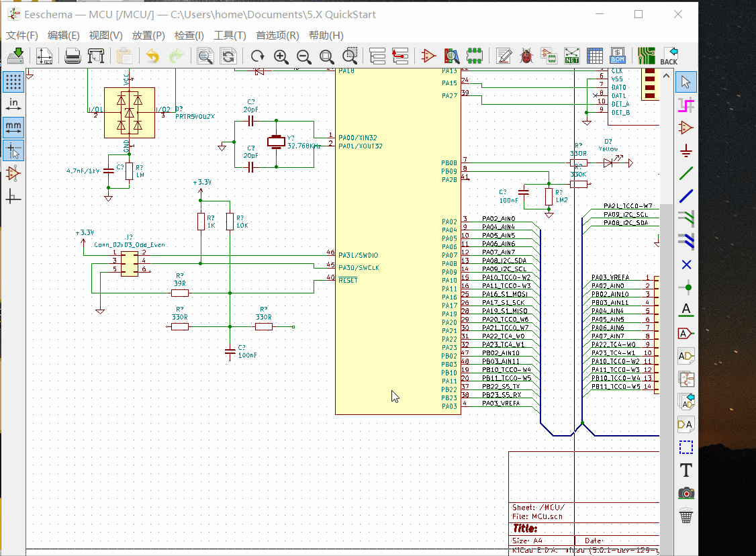The height and width of the screenshot is (556, 756).
Task: Select the global label tool
Action: 686,333
